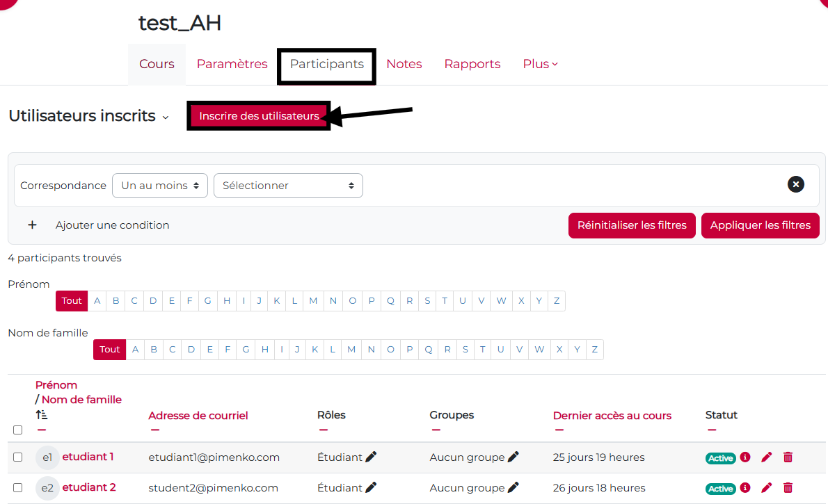Click sort order icon under Prénom header

click(x=42, y=415)
